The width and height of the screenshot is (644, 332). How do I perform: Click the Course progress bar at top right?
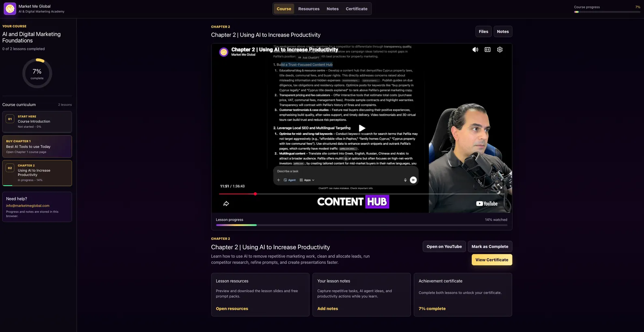tap(607, 12)
